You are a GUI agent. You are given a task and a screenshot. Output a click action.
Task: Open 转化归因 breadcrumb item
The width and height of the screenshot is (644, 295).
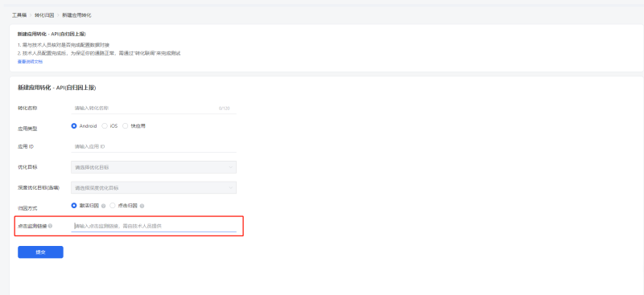point(44,15)
